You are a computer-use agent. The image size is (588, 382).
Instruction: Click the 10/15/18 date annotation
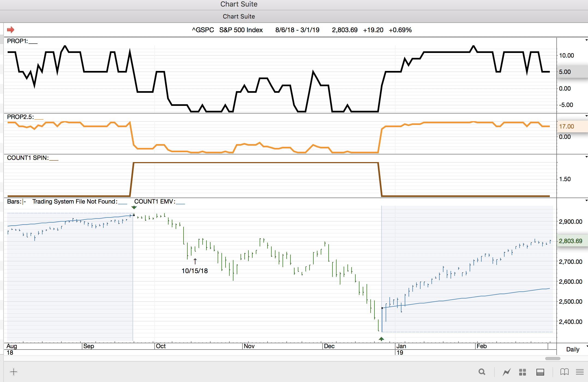coord(194,271)
